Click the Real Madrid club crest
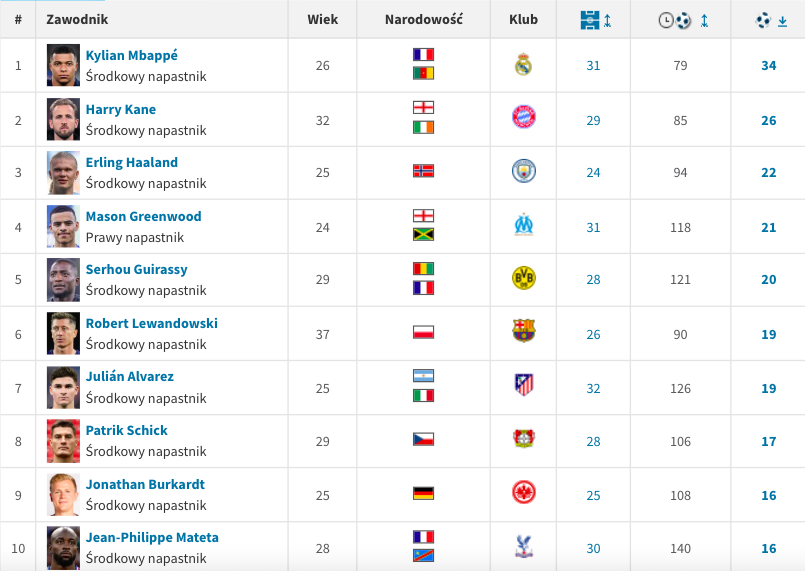Image resolution: width=805 pixels, height=571 pixels. click(x=523, y=65)
